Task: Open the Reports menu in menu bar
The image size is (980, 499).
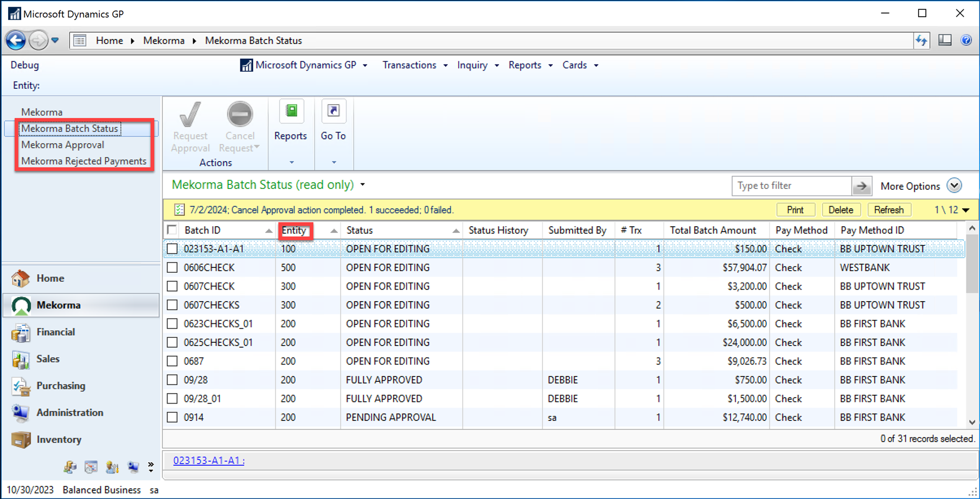Action: coord(530,65)
